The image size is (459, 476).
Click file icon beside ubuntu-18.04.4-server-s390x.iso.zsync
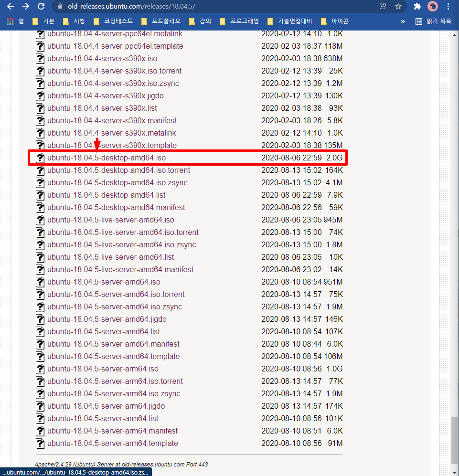coord(40,84)
